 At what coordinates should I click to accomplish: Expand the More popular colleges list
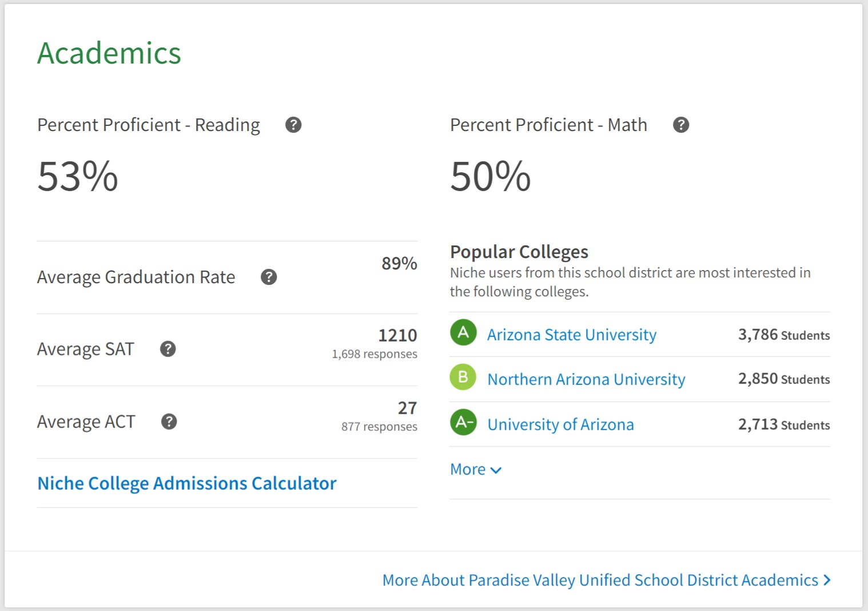468,470
